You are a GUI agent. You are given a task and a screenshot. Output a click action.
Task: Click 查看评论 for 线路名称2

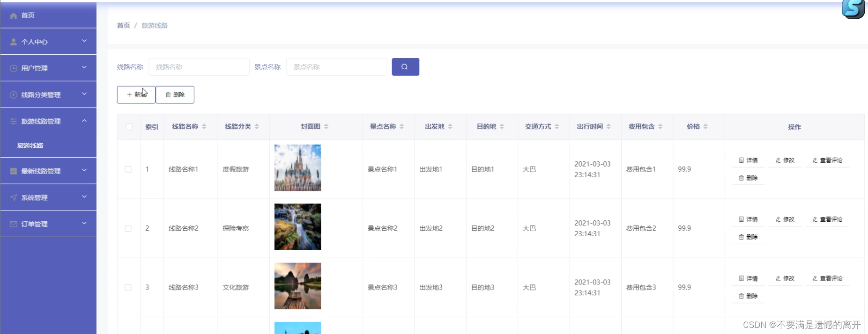coord(827,219)
